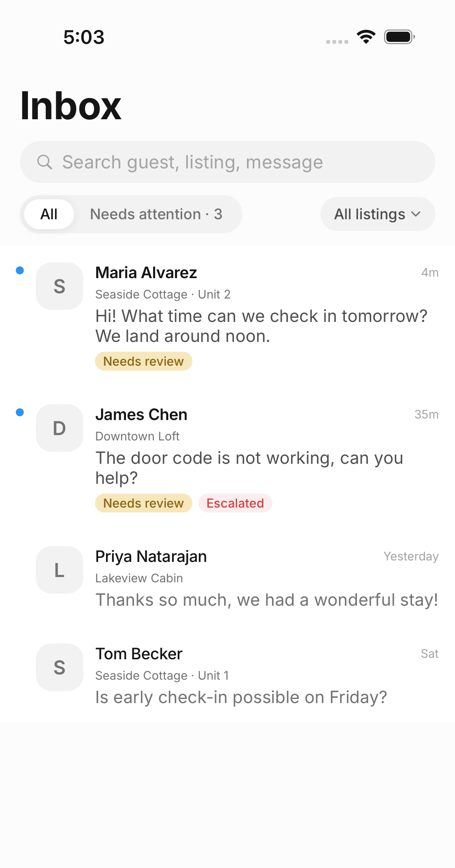Open the All listings dropdown
Image resolution: width=455 pixels, height=868 pixels.
(x=378, y=214)
